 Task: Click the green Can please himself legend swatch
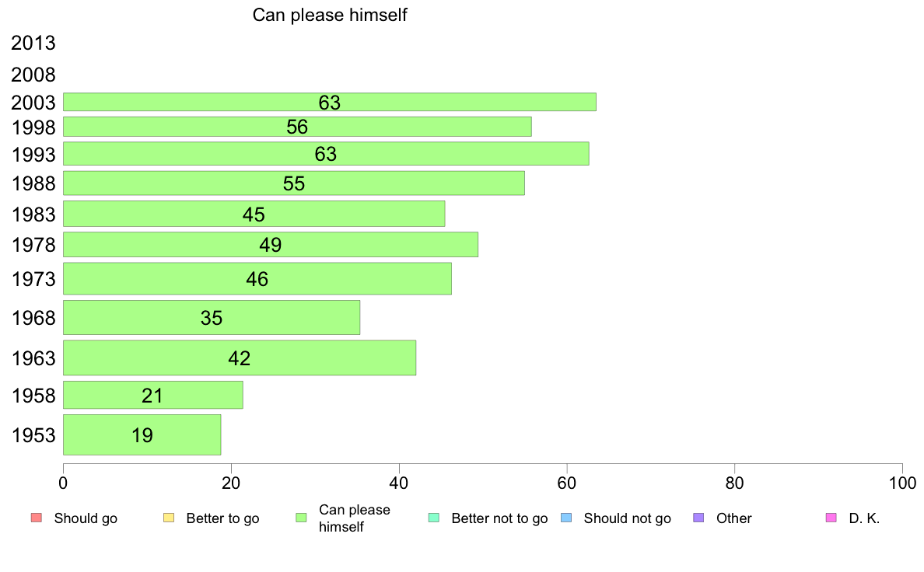(x=301, y=518)
